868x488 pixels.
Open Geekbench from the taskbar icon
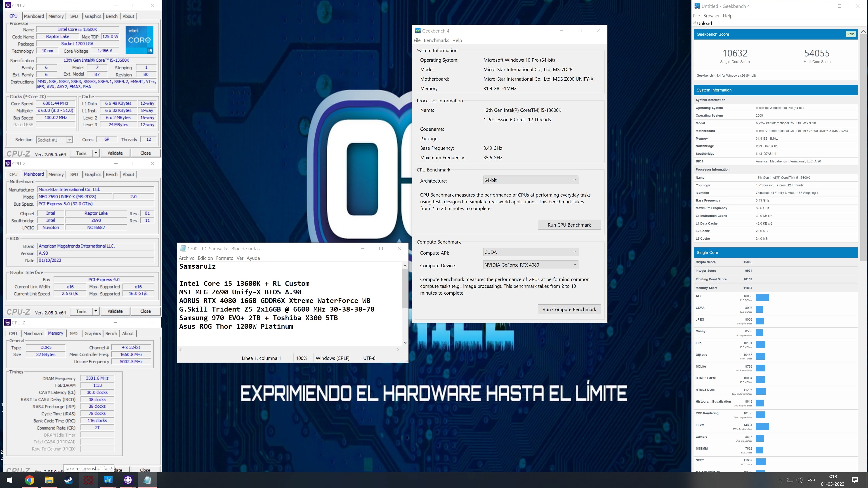pyautogui.click(x=108, y=480)
